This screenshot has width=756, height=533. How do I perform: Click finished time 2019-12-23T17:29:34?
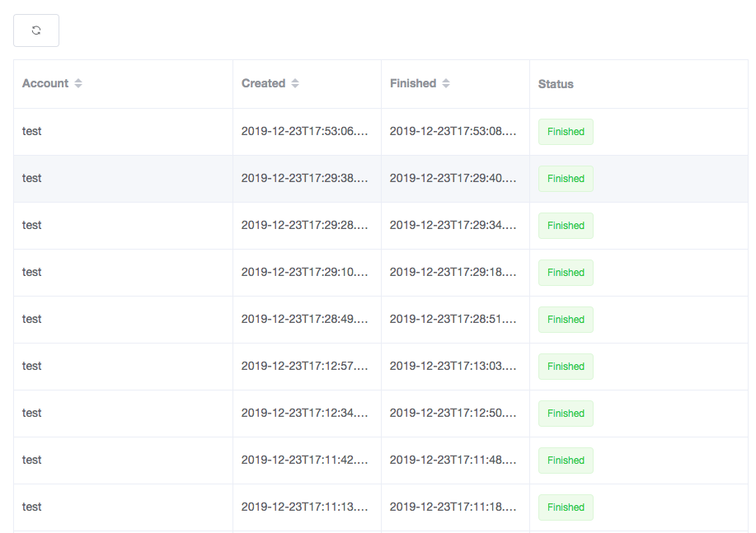tap(453, 225)
